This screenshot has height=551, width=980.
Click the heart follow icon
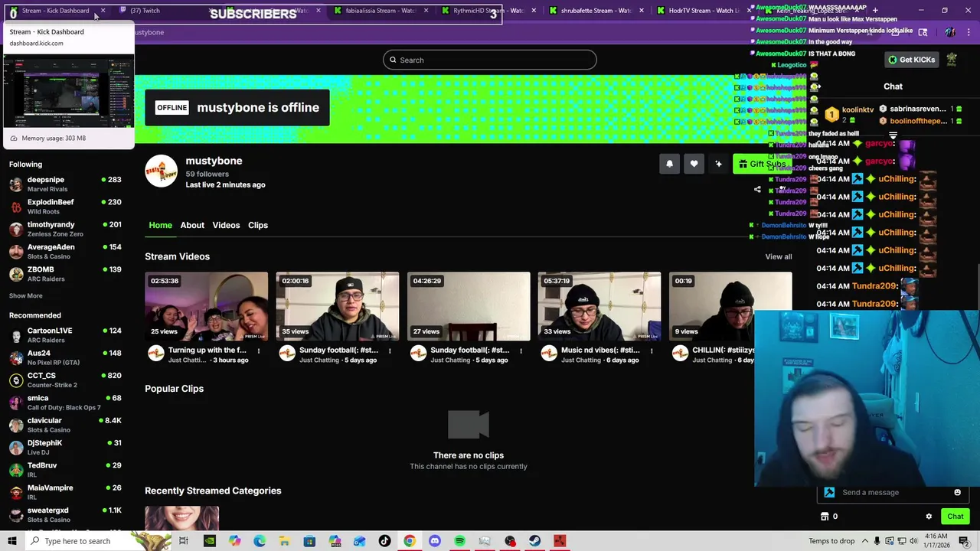pos(694,164)
